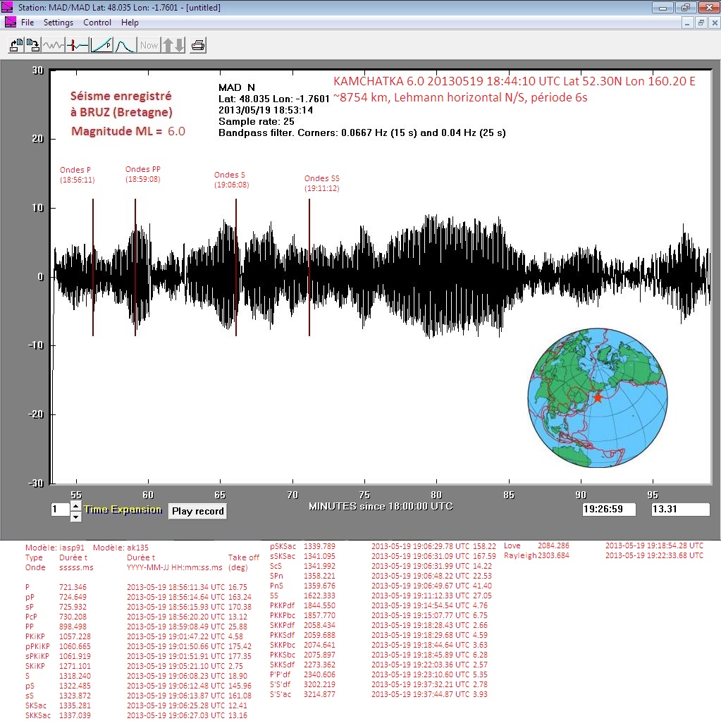
Task: Open the Help menu
Action: pos(130,23)
